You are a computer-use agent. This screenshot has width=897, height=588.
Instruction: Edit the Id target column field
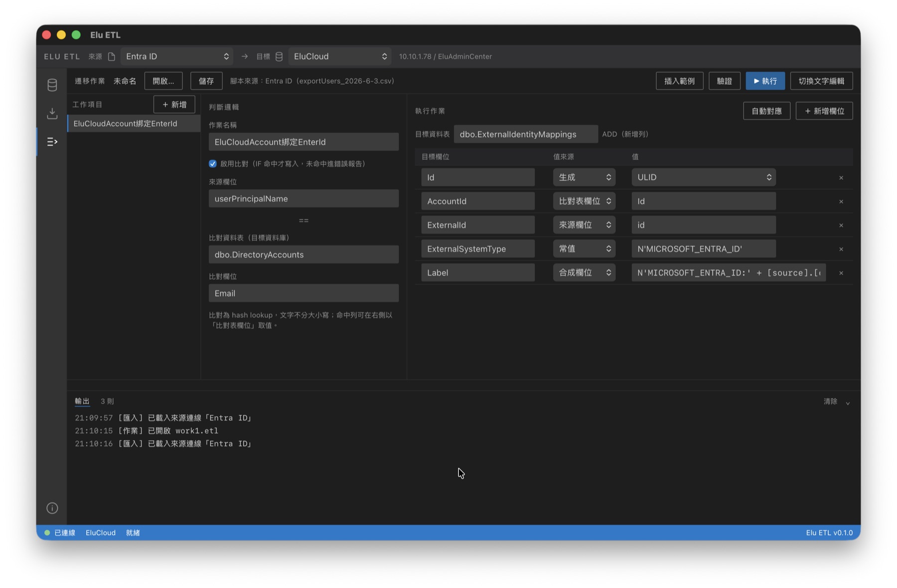tap(478, 177)
